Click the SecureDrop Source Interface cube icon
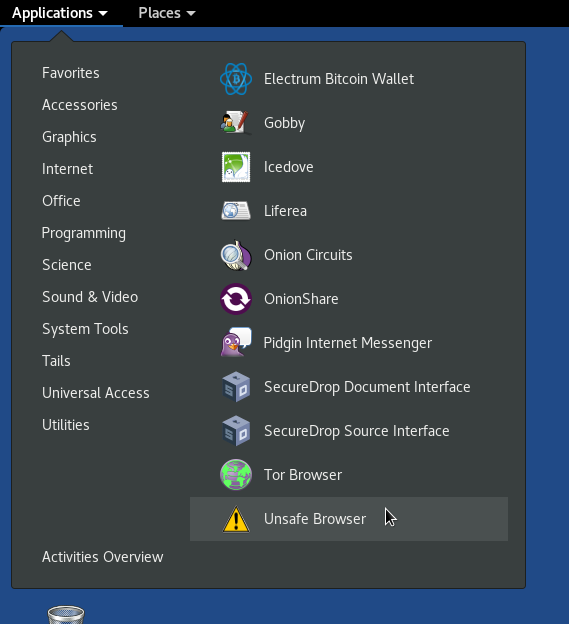The height and width of the screenshot is (624, 569). [236, 431]
